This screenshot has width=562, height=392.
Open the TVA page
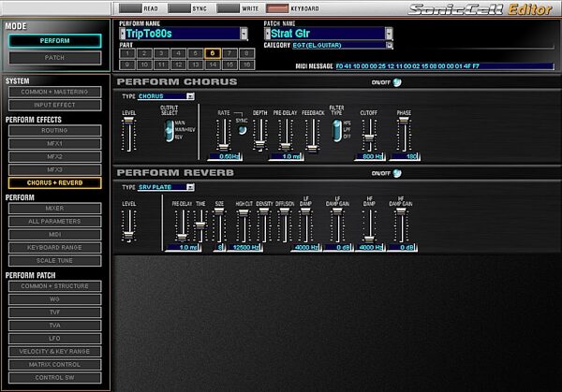(55, 326)
